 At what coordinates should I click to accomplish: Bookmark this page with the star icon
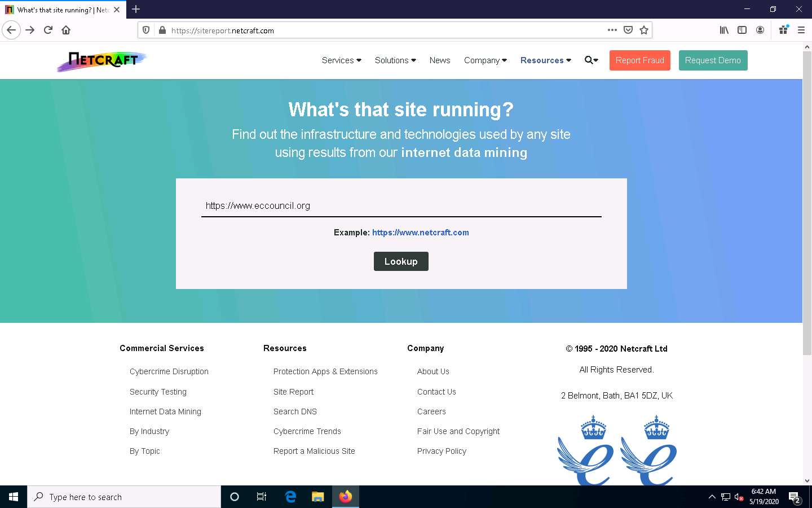644,30
